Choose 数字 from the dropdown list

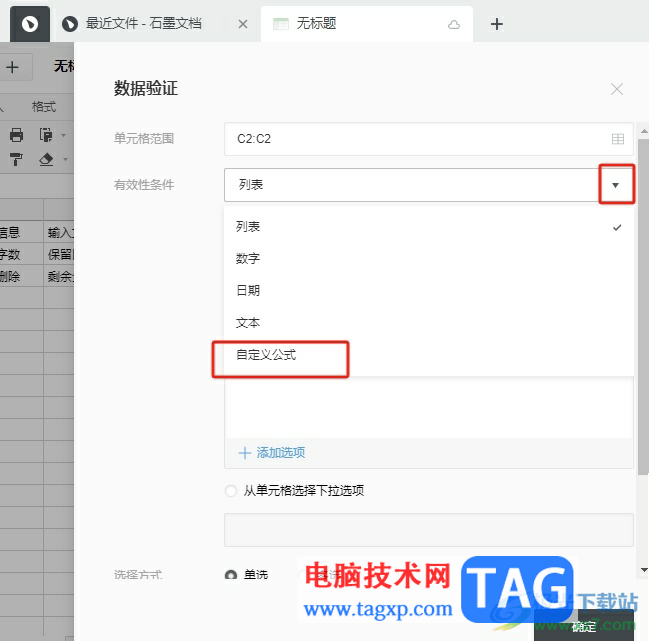[429, 259]
